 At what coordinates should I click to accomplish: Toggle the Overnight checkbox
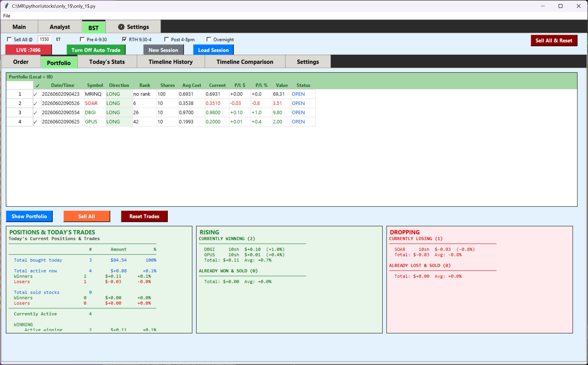coord(209,39)
